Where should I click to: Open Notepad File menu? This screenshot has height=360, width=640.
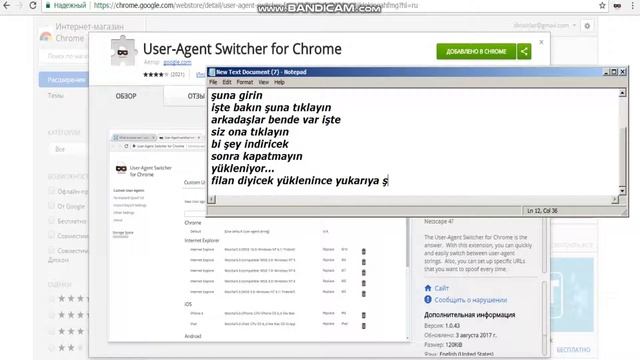[x=213, y=82]
